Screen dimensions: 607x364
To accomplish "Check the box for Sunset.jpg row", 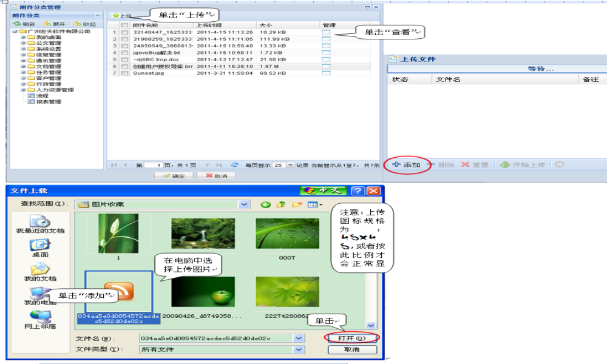I will click(x=124, y=73).
